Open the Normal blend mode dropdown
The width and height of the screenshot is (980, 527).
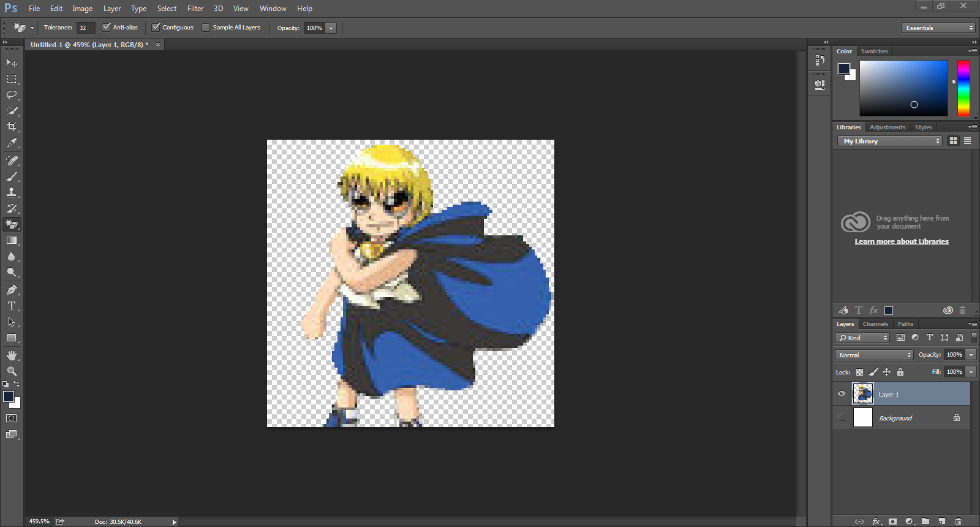click(874, 355)
